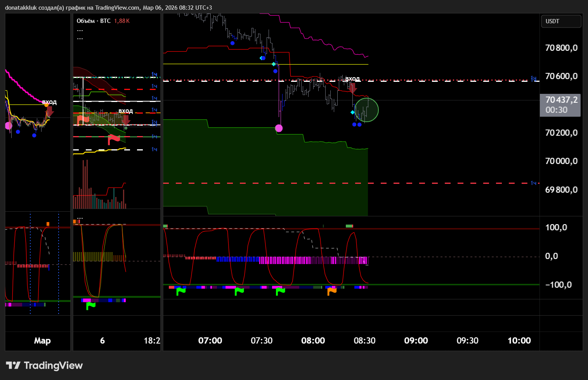Select the green highlighted circle near 08:30
Screen dimensions: 588x380
click(x=366, y=110)
